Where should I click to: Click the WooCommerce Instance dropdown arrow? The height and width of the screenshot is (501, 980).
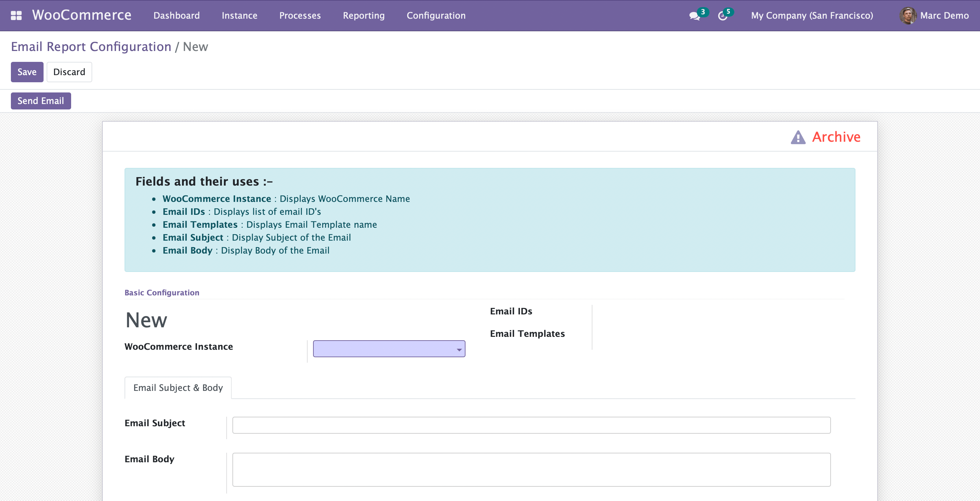(459, 349)
